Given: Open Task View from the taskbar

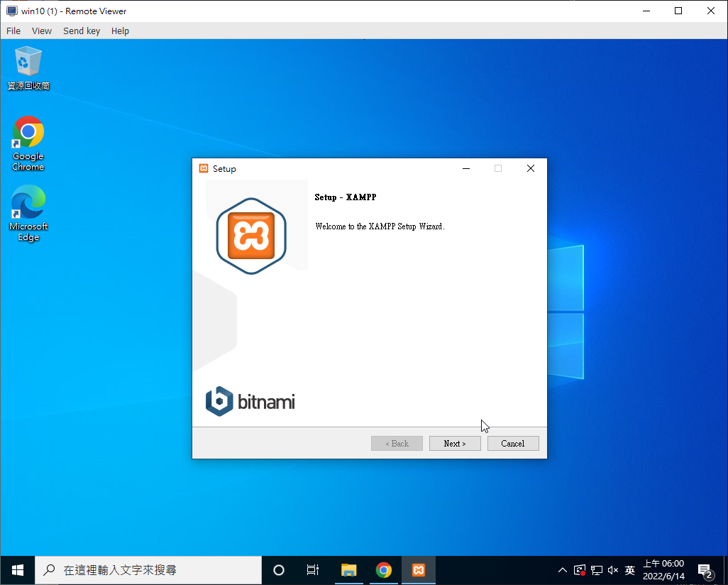Looking at the screenshot, I should pyautogui.click(x=313, y=570).
